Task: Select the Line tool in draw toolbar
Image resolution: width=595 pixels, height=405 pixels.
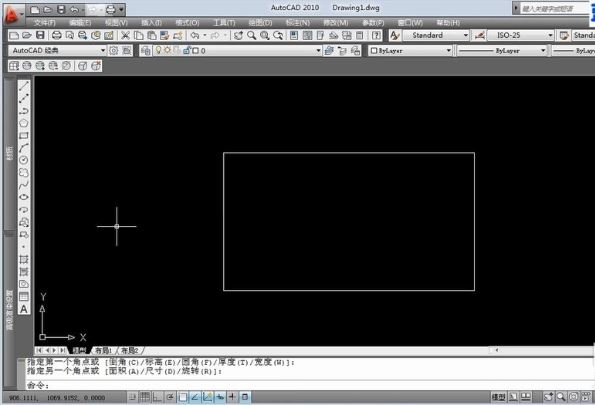Action: pyautogui.click(x=24, y=86)
